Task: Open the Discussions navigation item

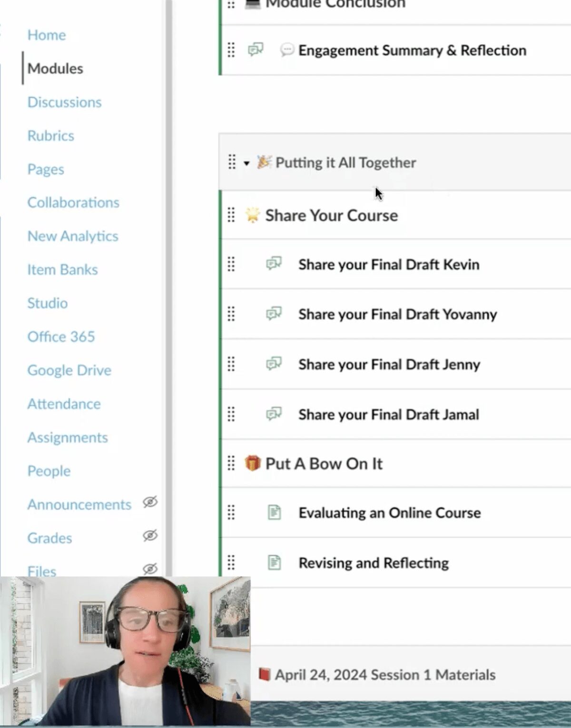Action: click(x=64, y=102)
